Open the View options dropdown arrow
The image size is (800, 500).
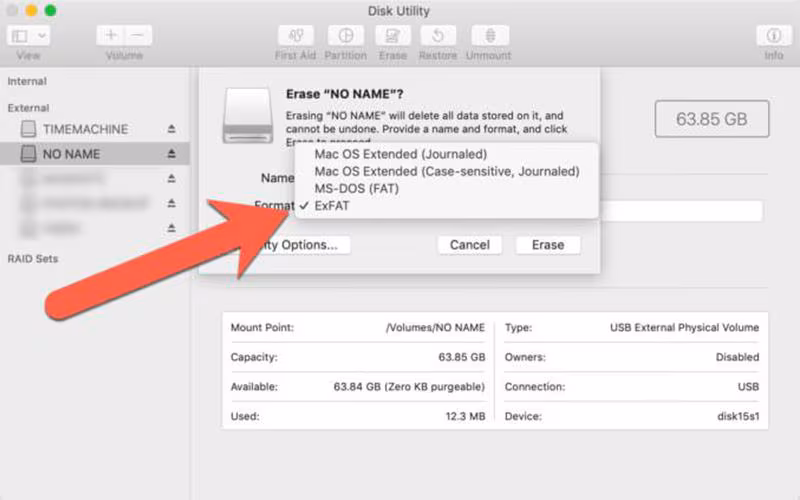click(42, 36)
